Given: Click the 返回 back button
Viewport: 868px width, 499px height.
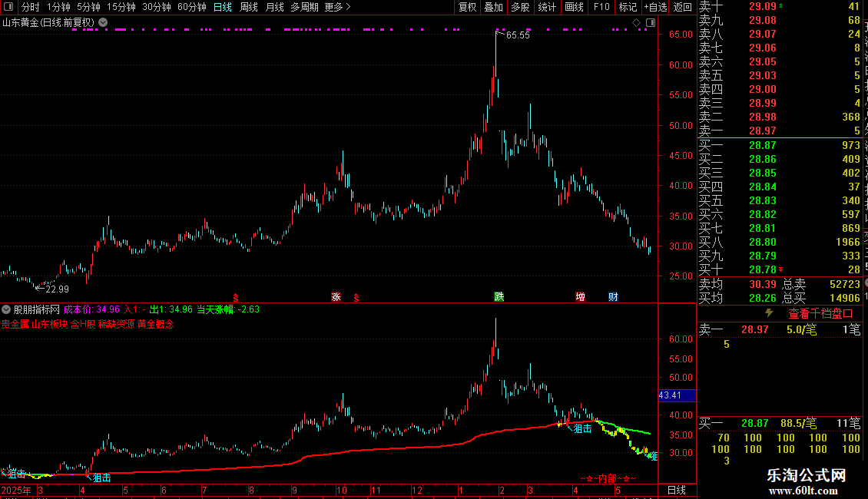Looking at the screenshot, I should point(683,7).
